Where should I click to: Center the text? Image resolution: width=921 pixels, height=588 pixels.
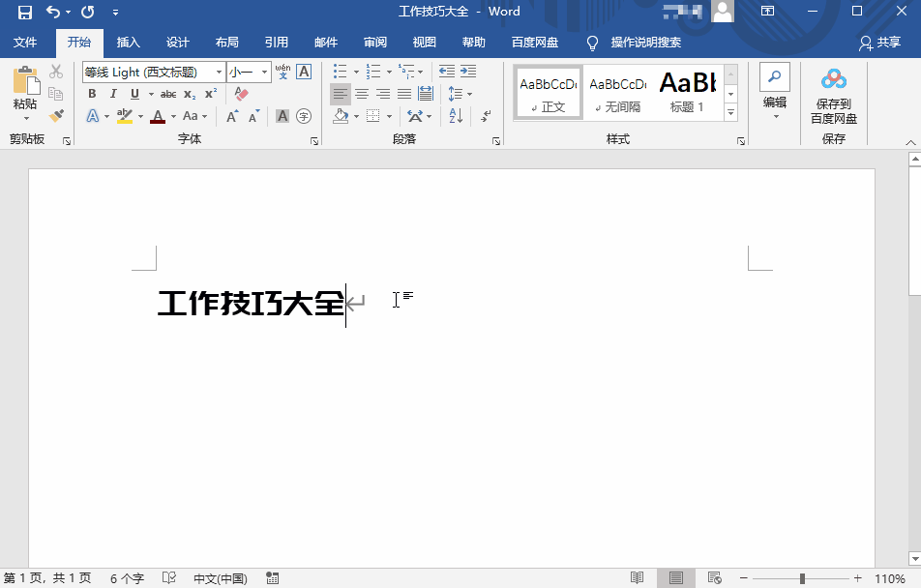tap(362, 94)
